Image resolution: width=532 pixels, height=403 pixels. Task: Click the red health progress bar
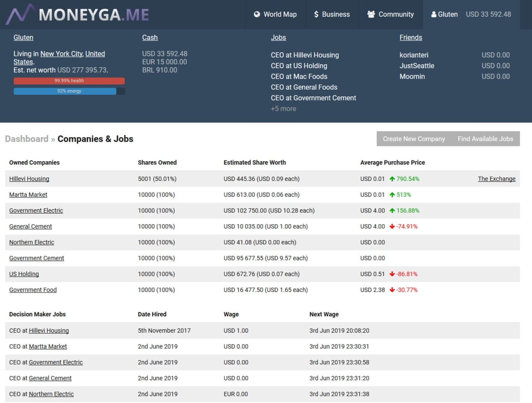[x=69, y=81]
